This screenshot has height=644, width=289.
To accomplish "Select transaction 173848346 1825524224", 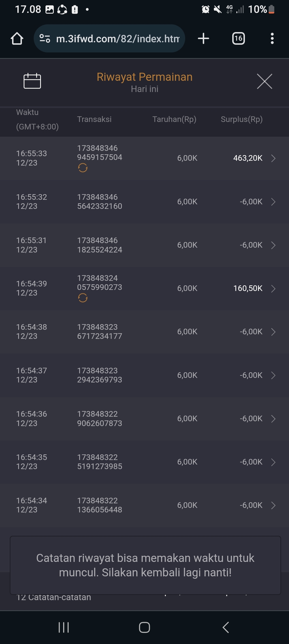I will [x=100, y=245].
